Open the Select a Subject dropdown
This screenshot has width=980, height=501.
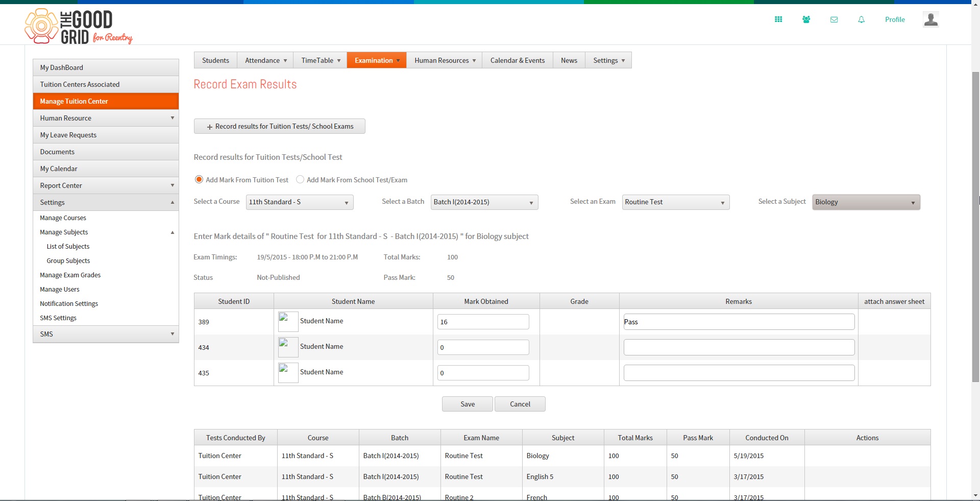point(866,202)
